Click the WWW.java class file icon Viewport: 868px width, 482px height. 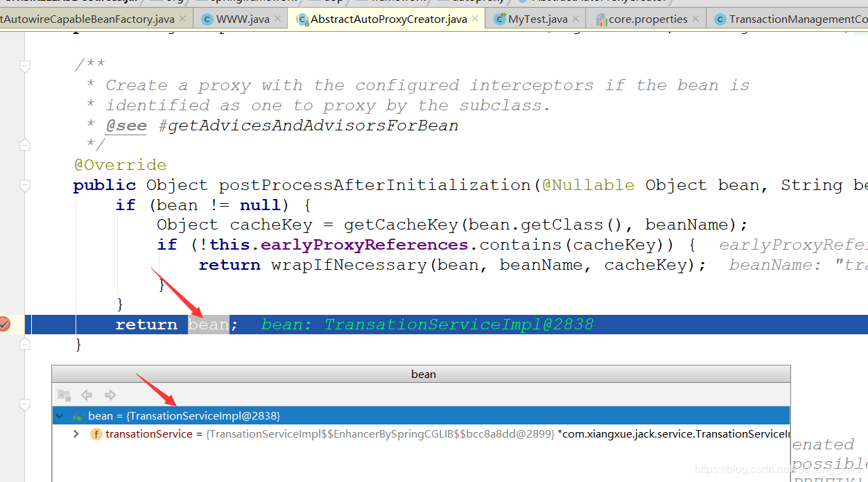tap(207, 19)
